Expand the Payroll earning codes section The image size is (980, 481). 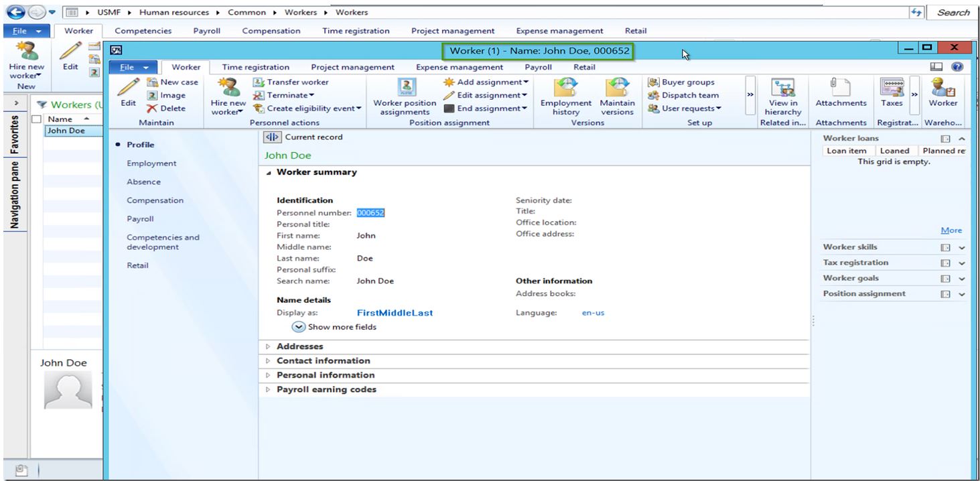point(326,389)
